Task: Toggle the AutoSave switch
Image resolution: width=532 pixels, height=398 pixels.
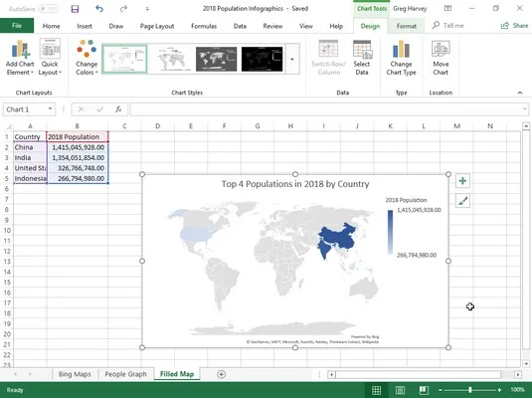Action: click(48, 9)
